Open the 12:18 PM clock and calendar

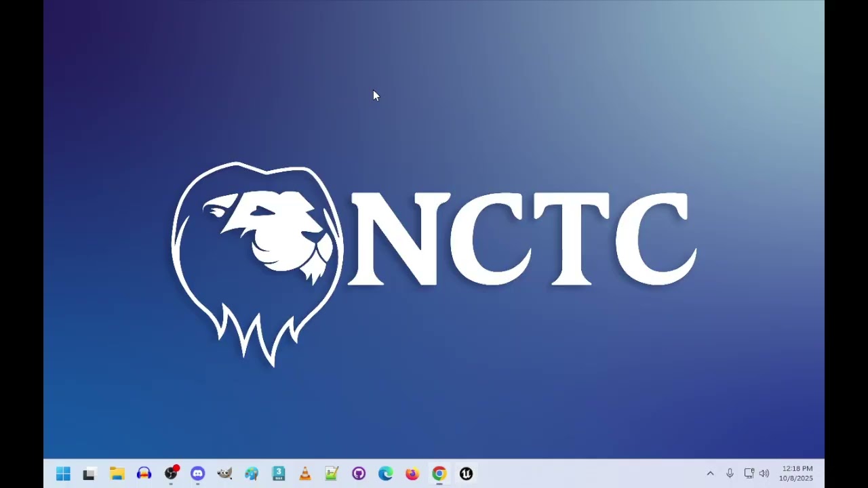796,474
